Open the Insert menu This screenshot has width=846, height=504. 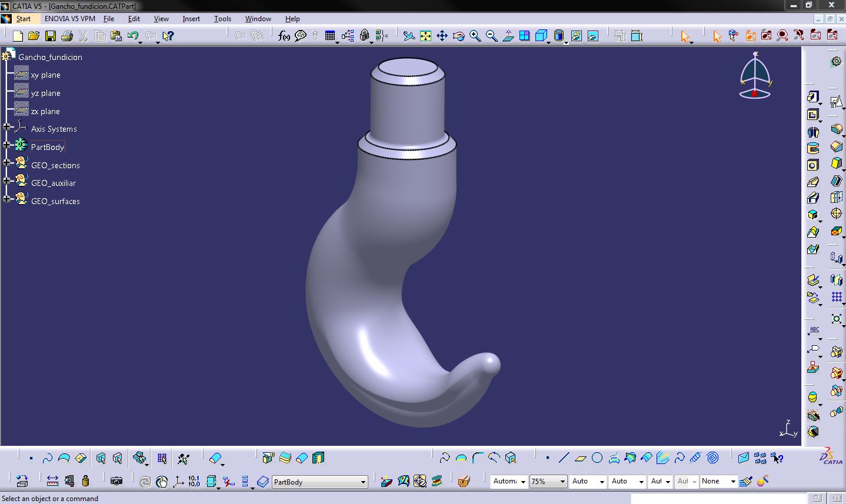click(191, 19)
